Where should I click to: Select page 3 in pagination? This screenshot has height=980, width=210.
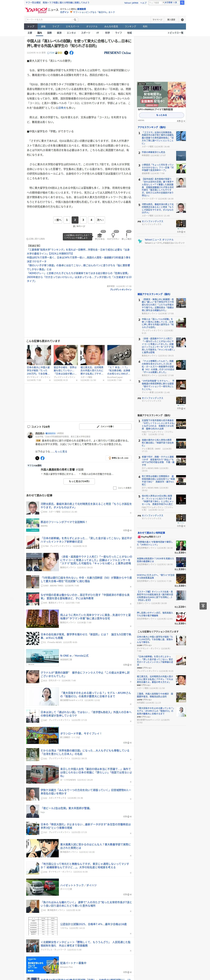83,220
